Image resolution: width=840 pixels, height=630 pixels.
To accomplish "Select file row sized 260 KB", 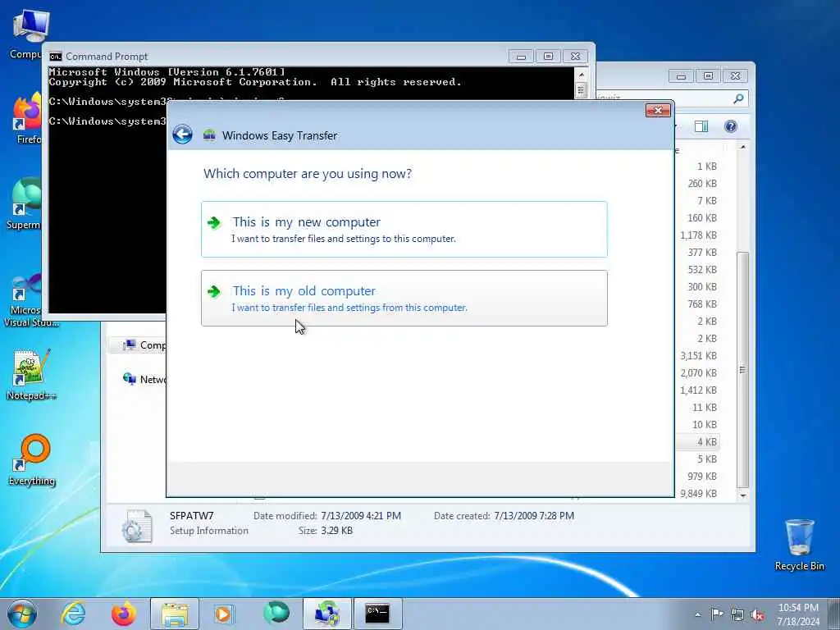I will pyautogui.click(x=698, y=183).
